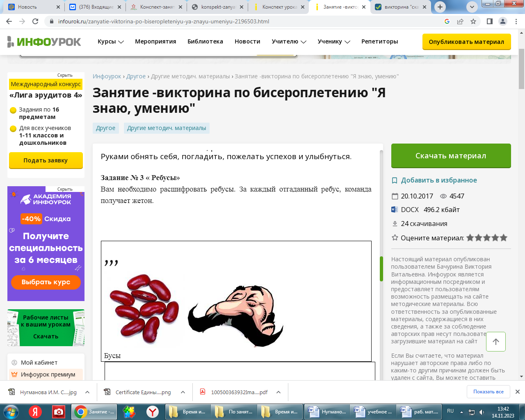The height and width of the screenshot is (420, 525).
Task: Click the Infourok logo
Action: pos(44,41)
